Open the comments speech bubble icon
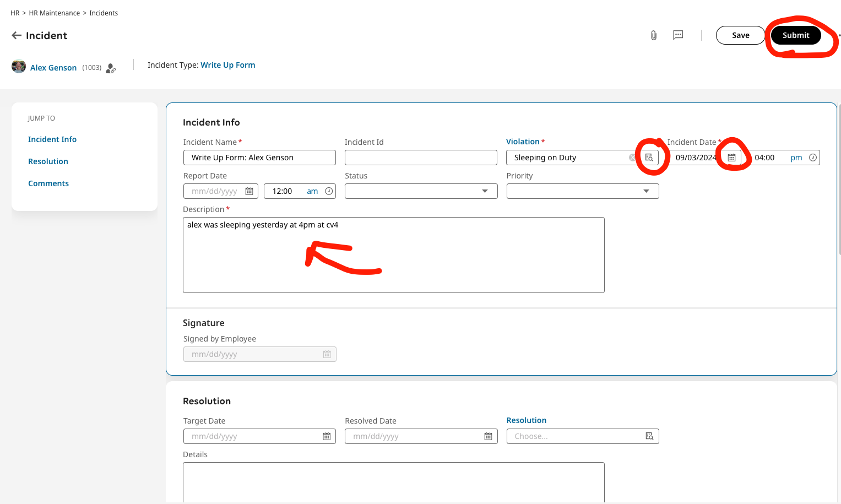This screenshot has width=841, height=504. point(678,35)
